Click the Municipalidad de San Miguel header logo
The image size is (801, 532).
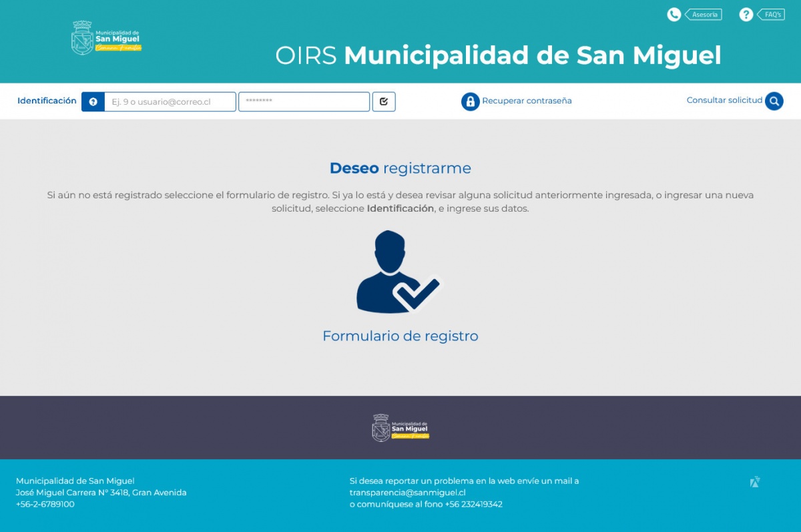pos(107,38)
